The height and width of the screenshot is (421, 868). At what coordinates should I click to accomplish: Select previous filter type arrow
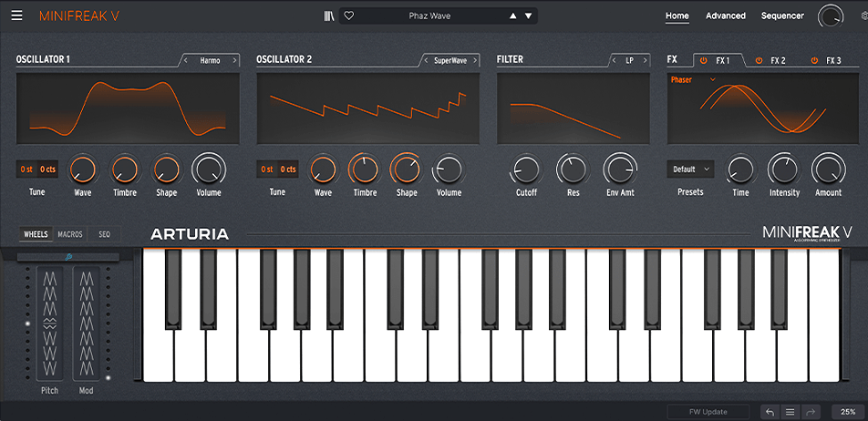[614, 60]
